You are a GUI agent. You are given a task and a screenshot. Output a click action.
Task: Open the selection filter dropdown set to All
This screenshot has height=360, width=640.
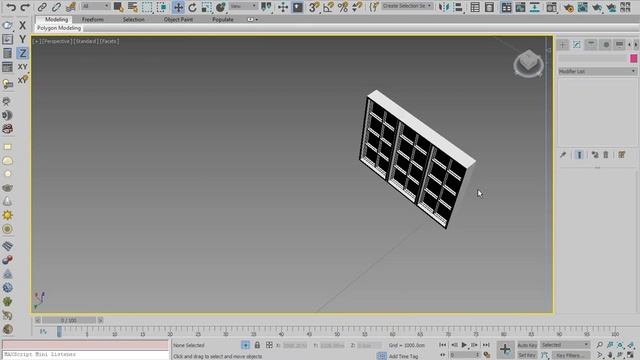96,6
